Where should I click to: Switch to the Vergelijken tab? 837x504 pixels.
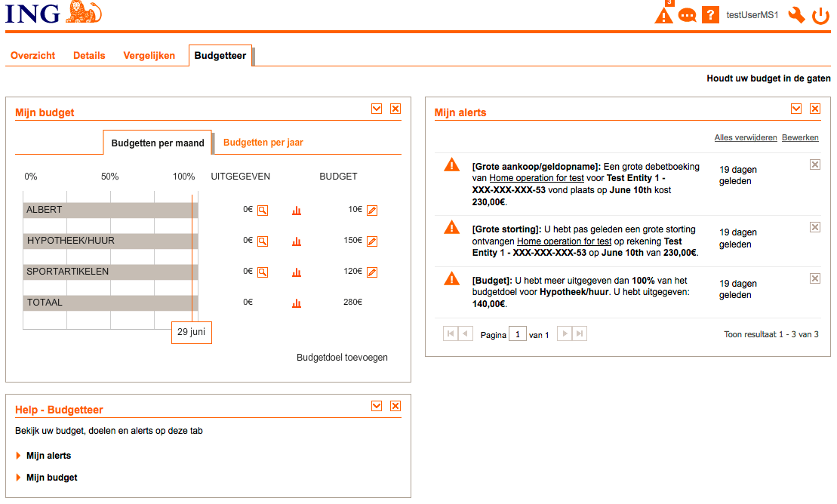(x=149, y=56)
